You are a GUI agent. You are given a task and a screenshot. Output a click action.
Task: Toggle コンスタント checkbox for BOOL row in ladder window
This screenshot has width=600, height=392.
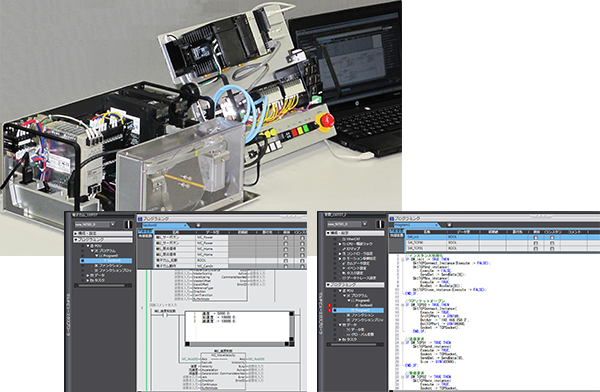tap(302, 261)
